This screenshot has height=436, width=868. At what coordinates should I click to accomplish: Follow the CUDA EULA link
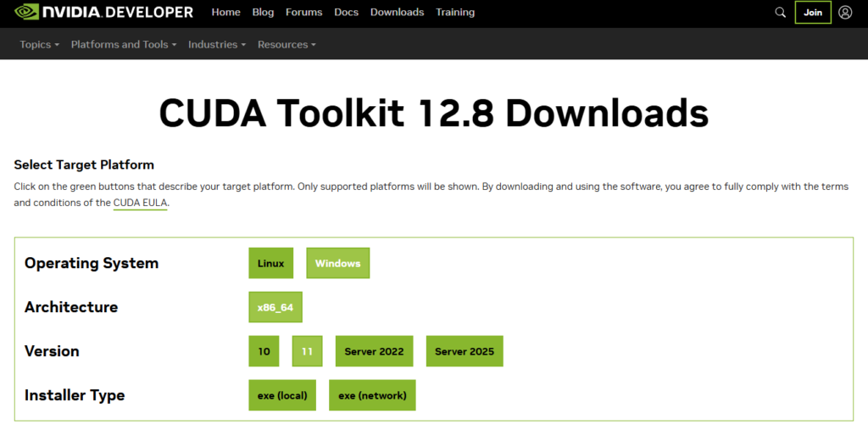[x=140, y=203]
